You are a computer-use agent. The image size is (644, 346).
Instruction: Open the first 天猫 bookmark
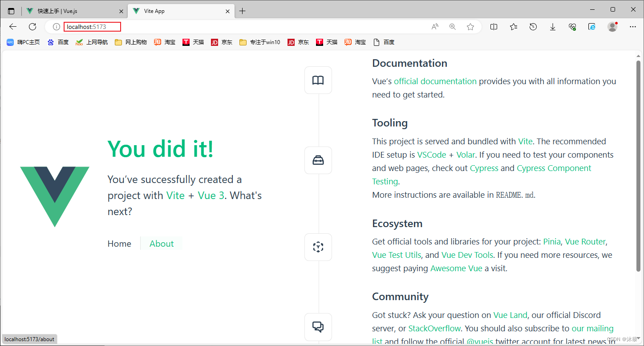tap(193, 42)
